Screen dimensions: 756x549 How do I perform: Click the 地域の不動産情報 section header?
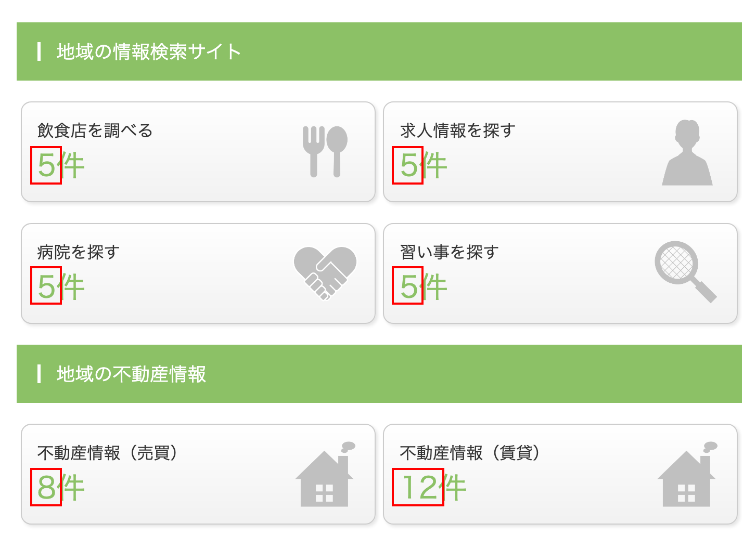[131, 374]
